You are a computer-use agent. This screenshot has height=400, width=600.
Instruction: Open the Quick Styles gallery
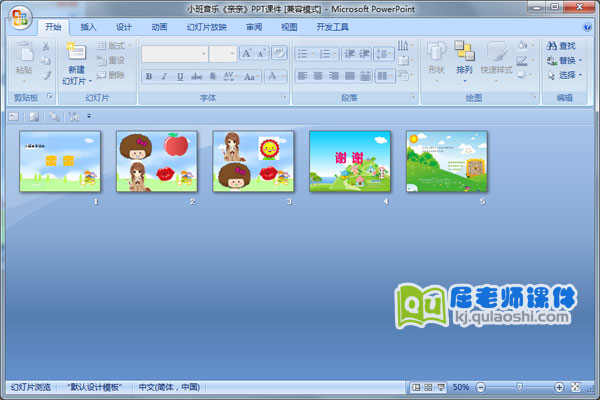tap(497, 62)
